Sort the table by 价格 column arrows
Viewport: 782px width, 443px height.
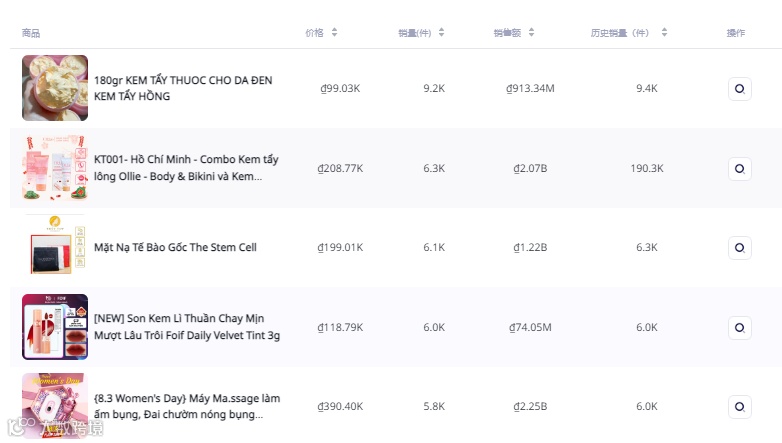335,33
